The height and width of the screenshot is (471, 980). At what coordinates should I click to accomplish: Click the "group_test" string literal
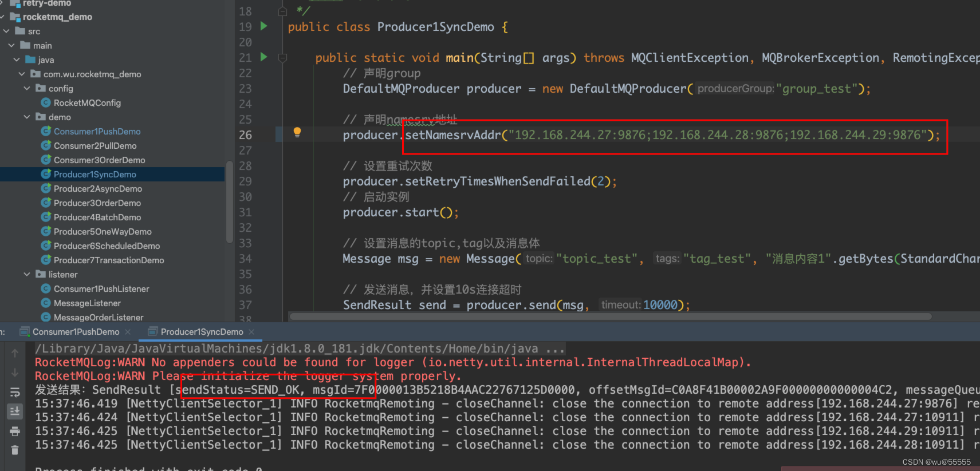pos(816,89)
